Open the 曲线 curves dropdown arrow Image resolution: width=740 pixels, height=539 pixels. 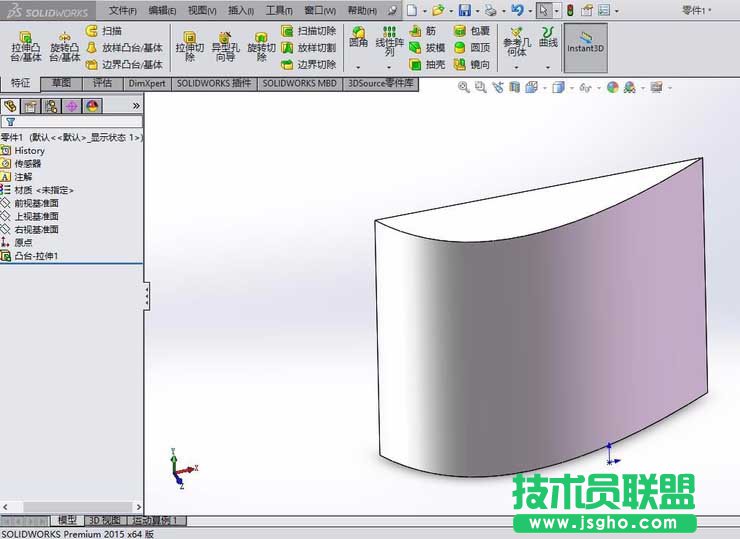pos(548,67)
